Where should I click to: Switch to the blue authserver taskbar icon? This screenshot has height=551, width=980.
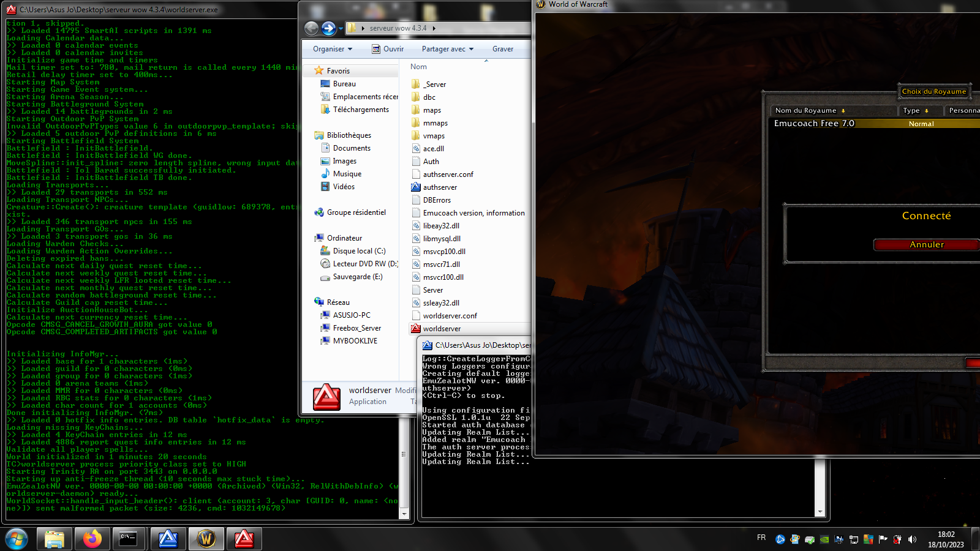pyautogui.click(x=168, y=539)
